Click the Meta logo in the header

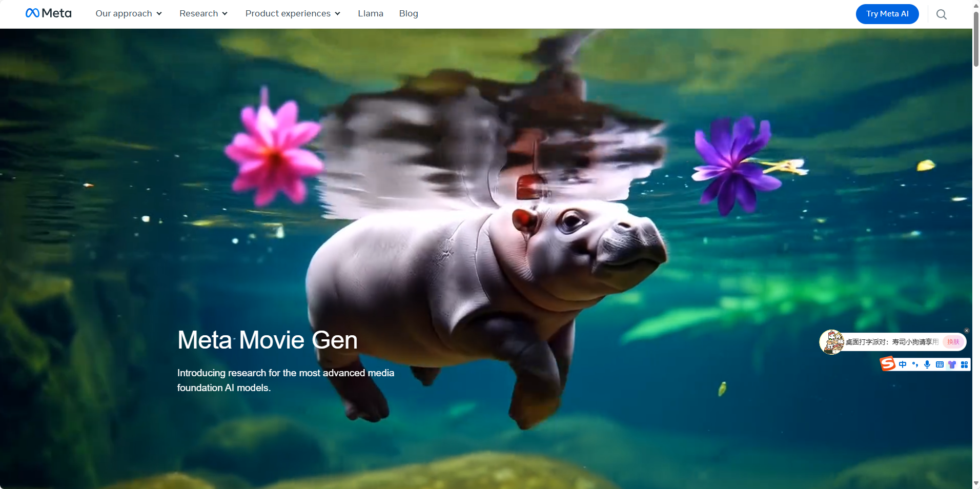click(49, 13)
